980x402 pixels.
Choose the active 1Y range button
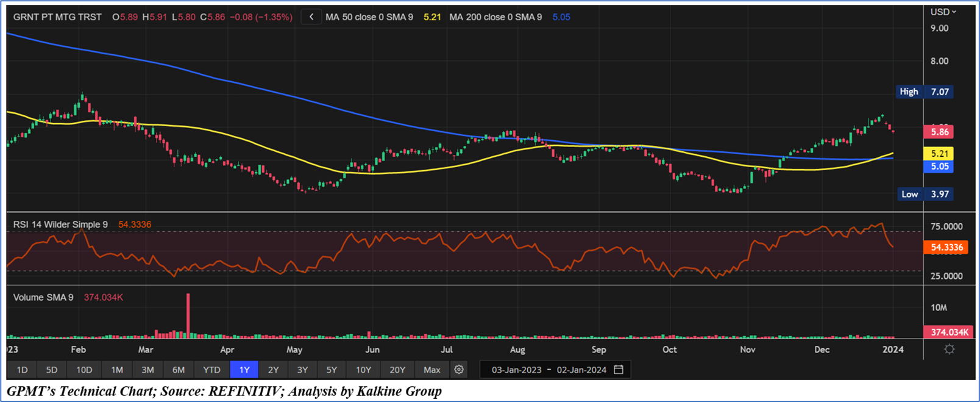pos(244,370)
